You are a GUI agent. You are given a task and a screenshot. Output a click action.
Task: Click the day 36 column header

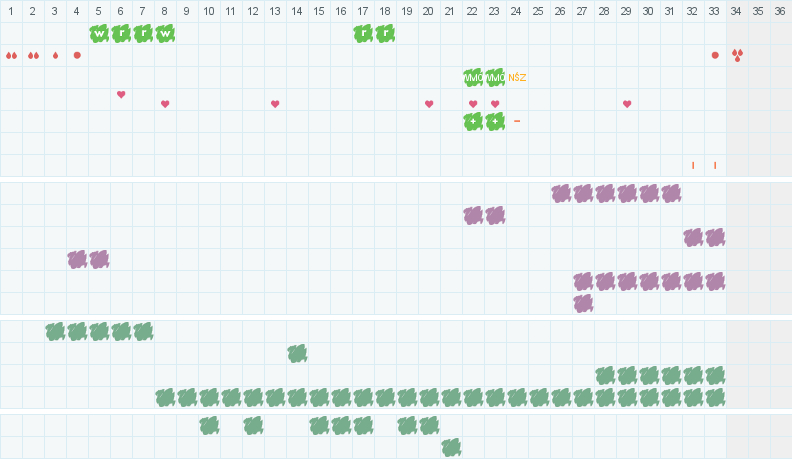(780, 11)
